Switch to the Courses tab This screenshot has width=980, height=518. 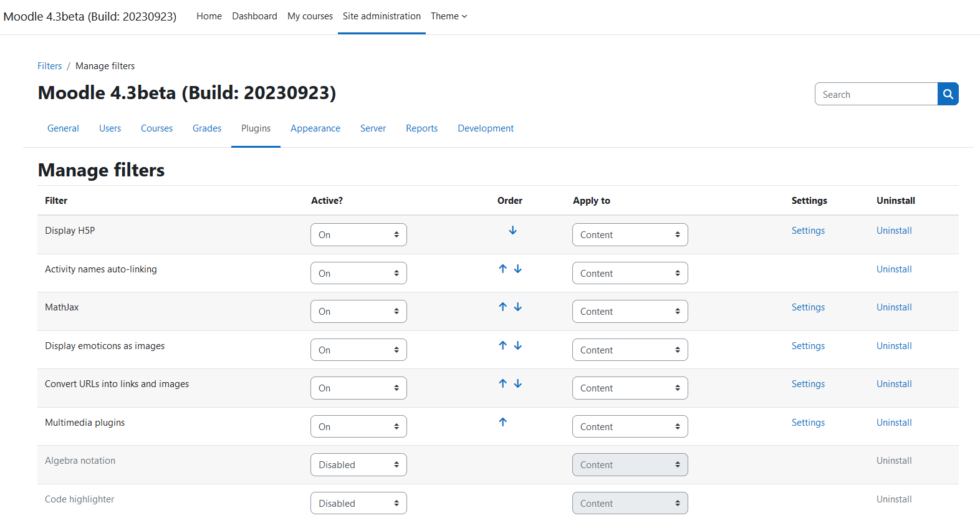click(156, 128)
